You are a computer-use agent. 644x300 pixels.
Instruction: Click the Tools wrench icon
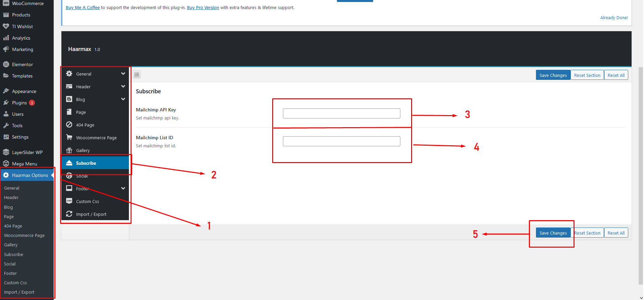pos(6,126)
